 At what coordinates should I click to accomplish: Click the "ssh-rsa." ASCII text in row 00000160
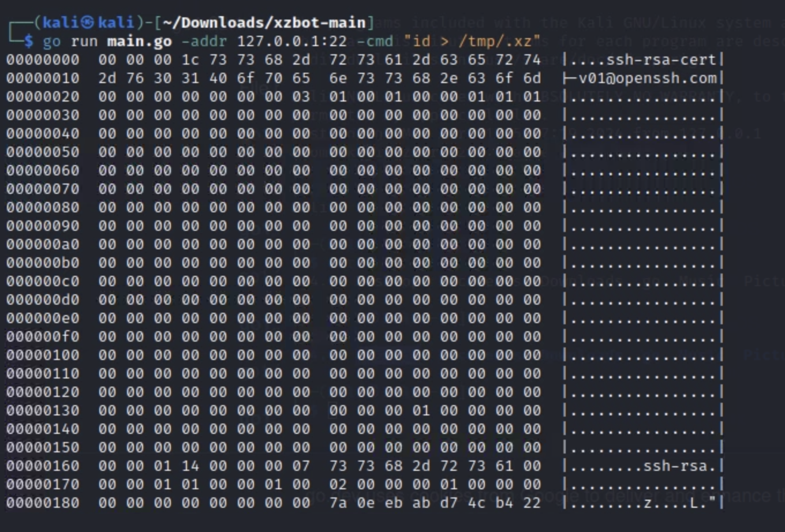pos(680,466)
